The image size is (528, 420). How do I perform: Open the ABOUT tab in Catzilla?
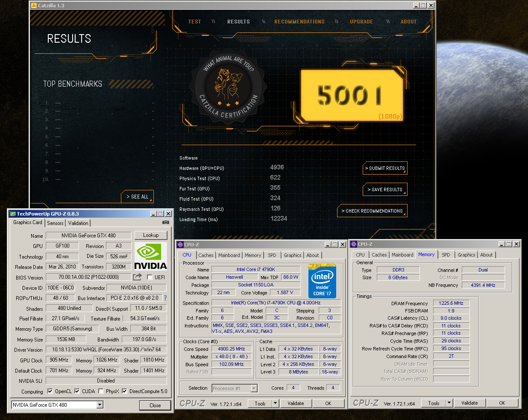point(408,22)
